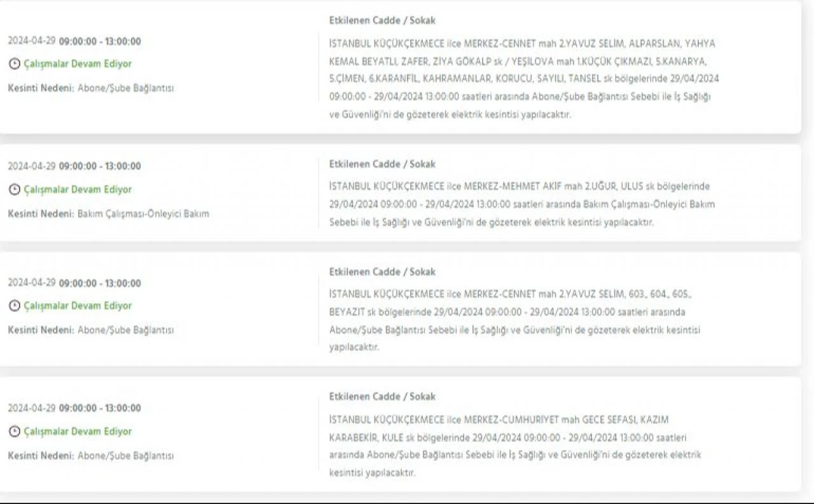Click 'Çalışmalar Devam Ediyor' in the Beyazıt sk card
This screenshot has height=504, width=814.
point(78,306)
